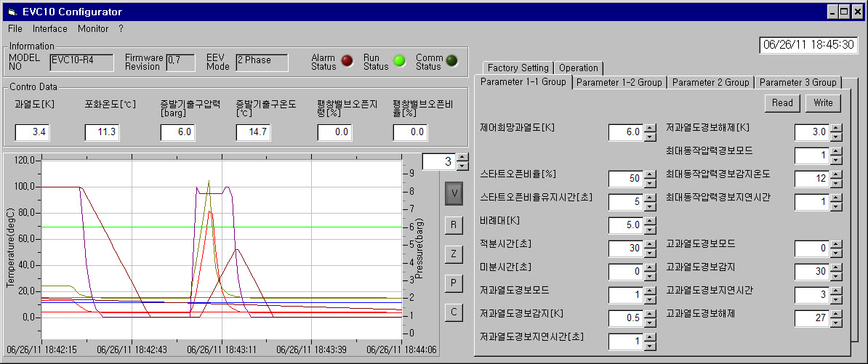Viewport: 868px width, 364px height.
Task: Click the 저과열도경보감지[K] field showing 0.5
Action: pos(627,318)
